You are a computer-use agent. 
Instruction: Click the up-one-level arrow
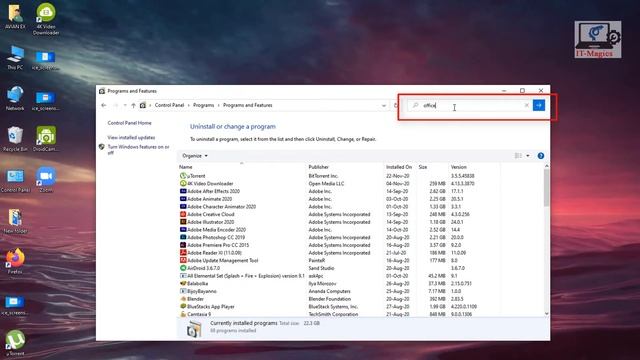[x=133, y=105]
